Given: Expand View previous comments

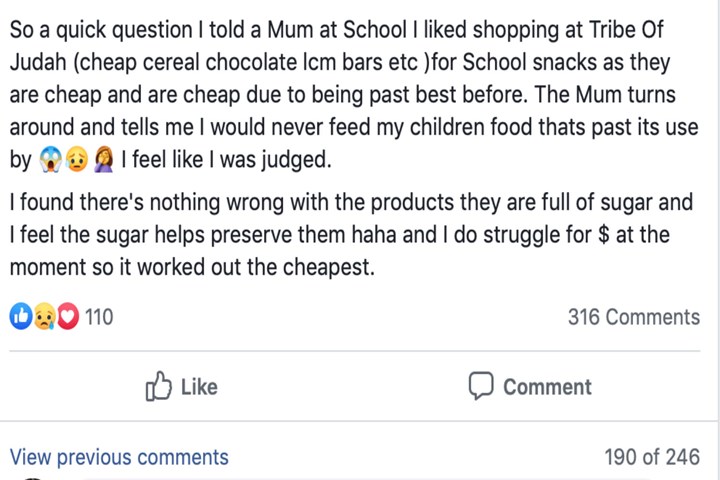Looking at the screenshot, I should point(119,457).
